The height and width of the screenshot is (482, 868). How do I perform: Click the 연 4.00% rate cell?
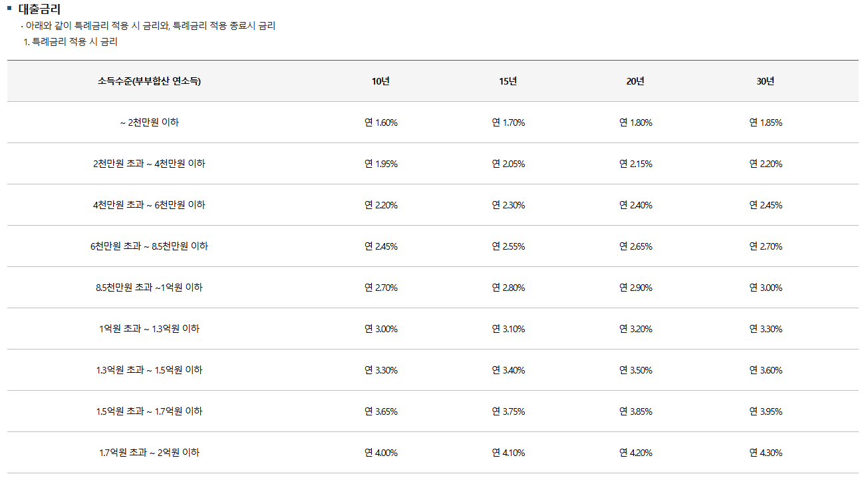click(381, 453)
